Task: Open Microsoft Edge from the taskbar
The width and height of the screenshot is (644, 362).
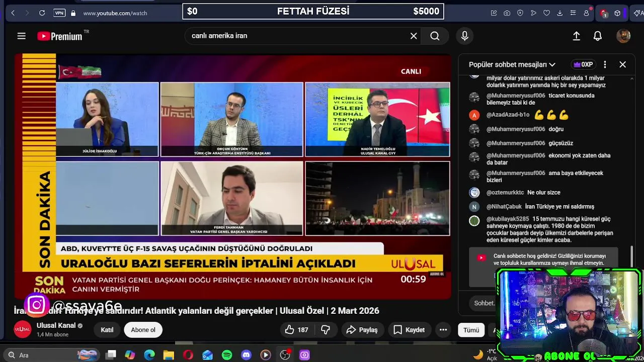Action: (149, 355)
